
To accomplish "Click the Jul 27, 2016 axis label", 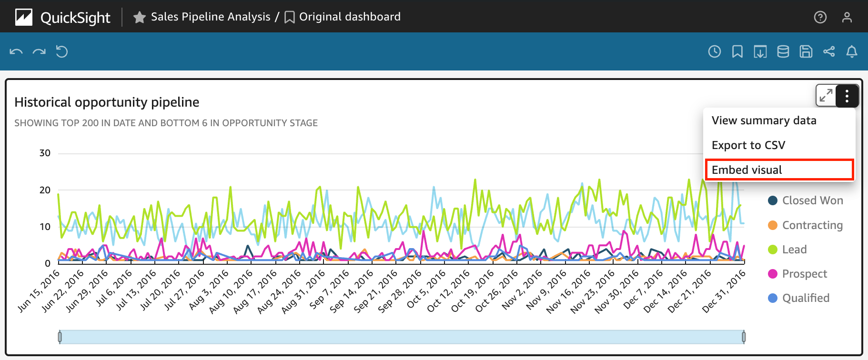I will 184,290.
